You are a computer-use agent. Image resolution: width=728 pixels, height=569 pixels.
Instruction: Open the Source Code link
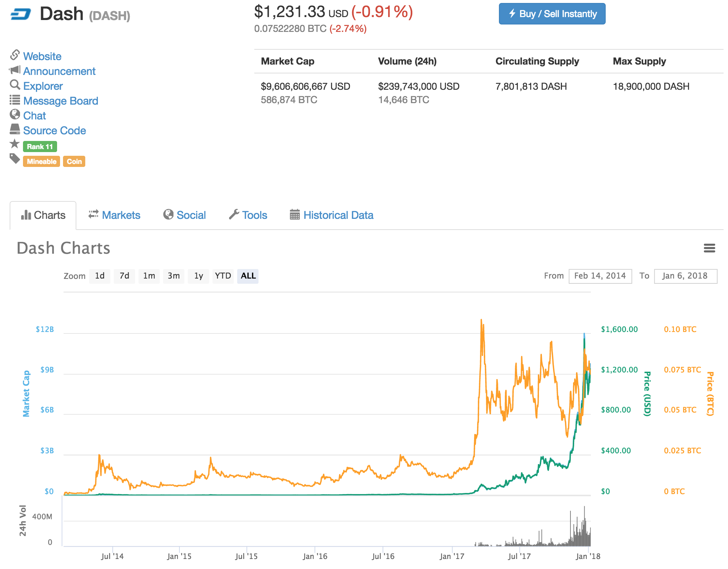(54, 131)
